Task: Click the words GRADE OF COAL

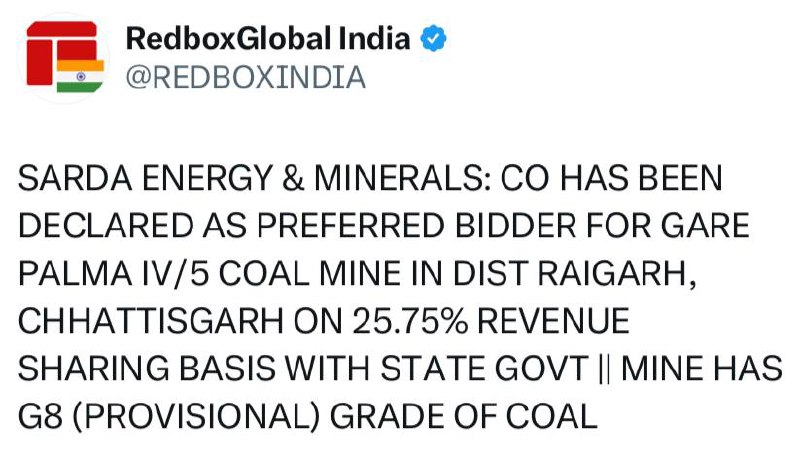Action: (x=463, y=416)
